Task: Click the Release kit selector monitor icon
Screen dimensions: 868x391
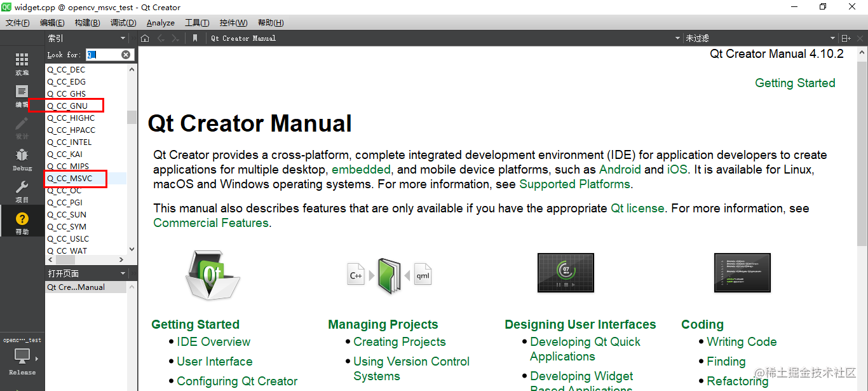Action: click(22, 356)
